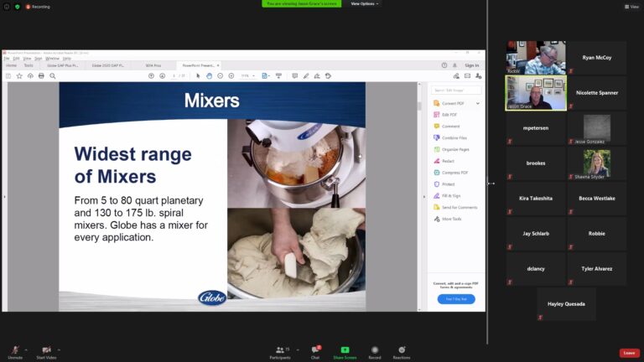Expand the arrow next to Participants
Screen dimensions: 644x362
[x=298, y=349]
